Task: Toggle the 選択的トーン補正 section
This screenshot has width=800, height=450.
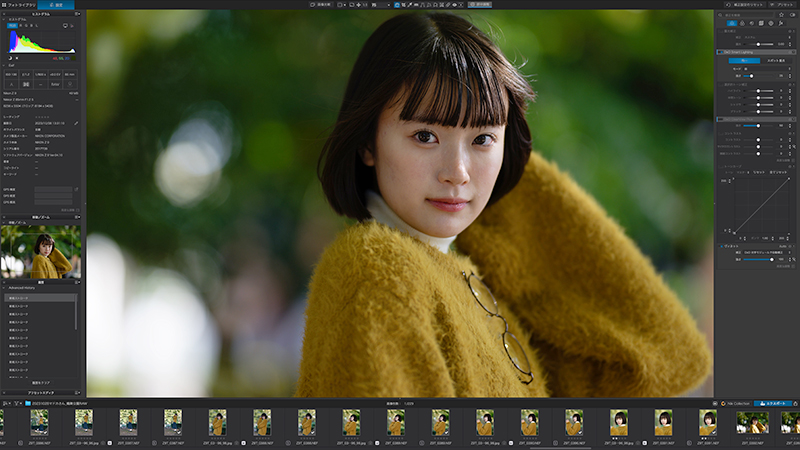Action: tap(720, 85)
